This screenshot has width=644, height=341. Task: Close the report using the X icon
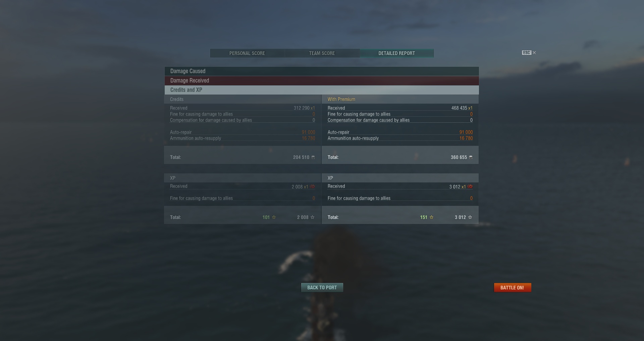point(534,53)
